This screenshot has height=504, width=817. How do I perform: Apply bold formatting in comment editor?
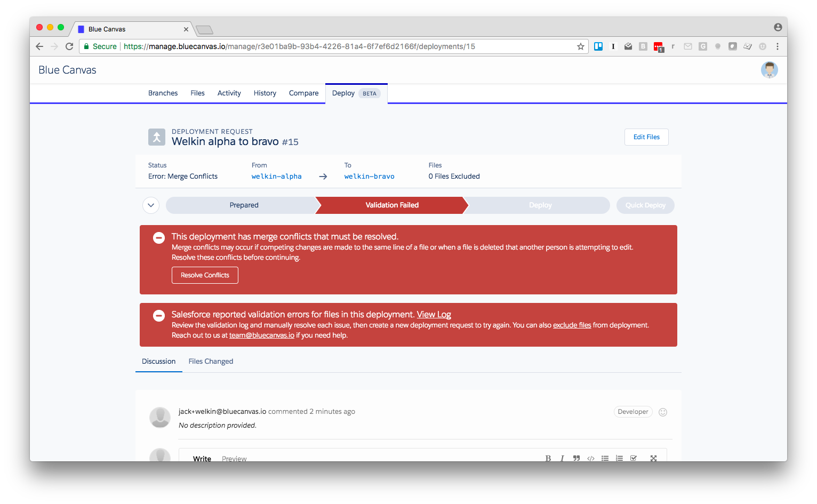(548, 458)
